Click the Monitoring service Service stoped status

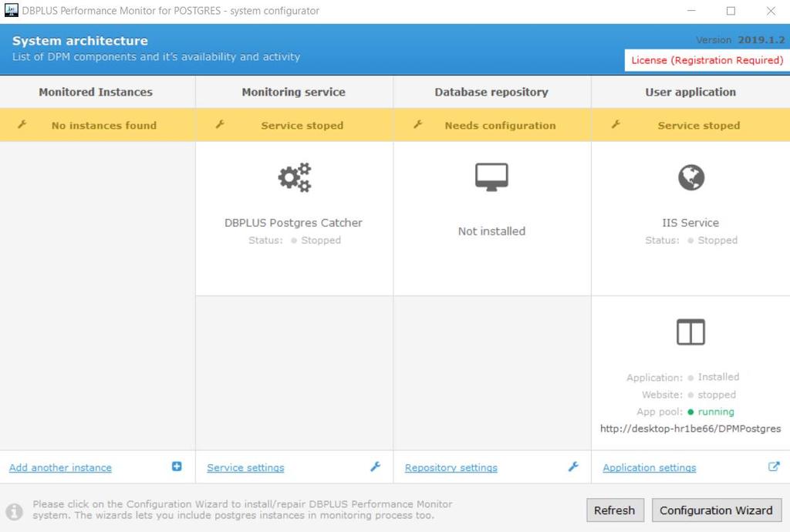[x=302, y=126]
